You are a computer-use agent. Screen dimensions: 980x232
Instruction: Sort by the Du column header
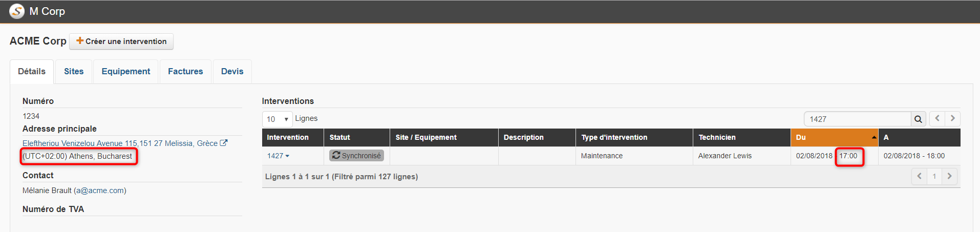click(x=835, y=137)
